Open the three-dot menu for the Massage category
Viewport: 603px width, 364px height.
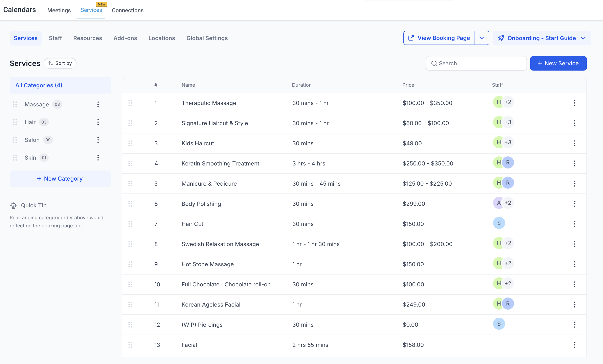point(98,104)
